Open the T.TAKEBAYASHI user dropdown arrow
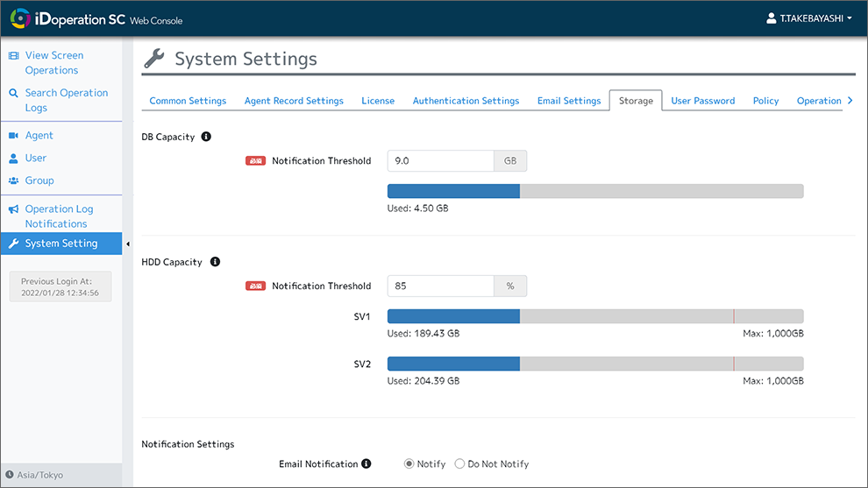 (850, 18)
